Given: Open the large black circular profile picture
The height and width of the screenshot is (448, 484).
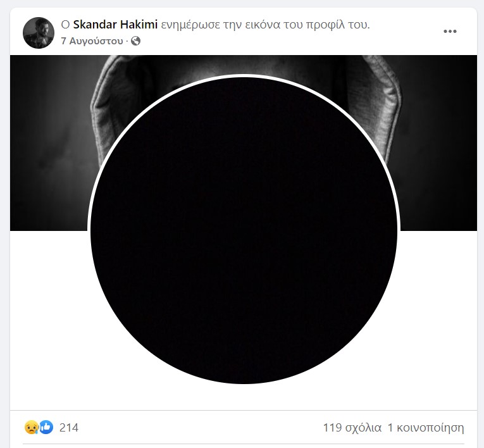Looking at the screenshot, I should click(244, 230).
